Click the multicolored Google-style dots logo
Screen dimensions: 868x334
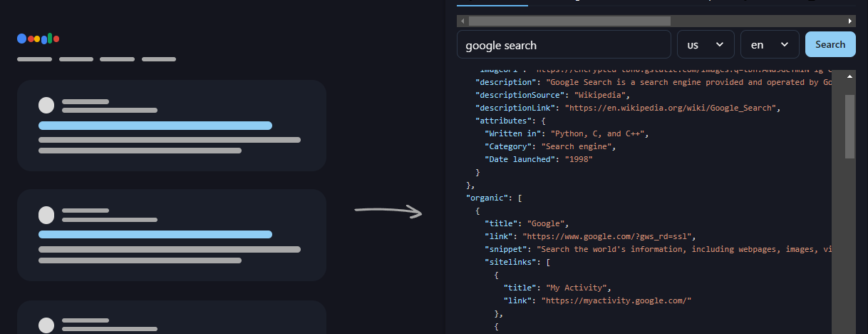click(x=38, y=39)
